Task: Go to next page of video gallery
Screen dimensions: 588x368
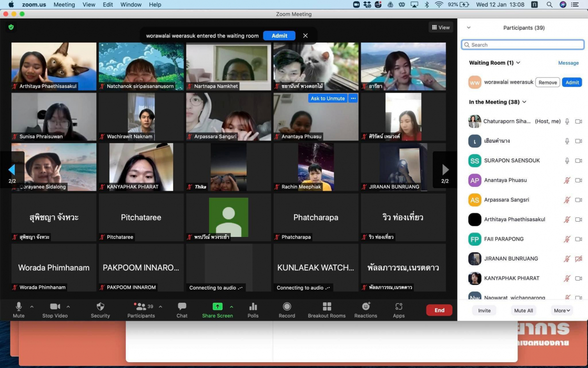Action: [445, 170]
